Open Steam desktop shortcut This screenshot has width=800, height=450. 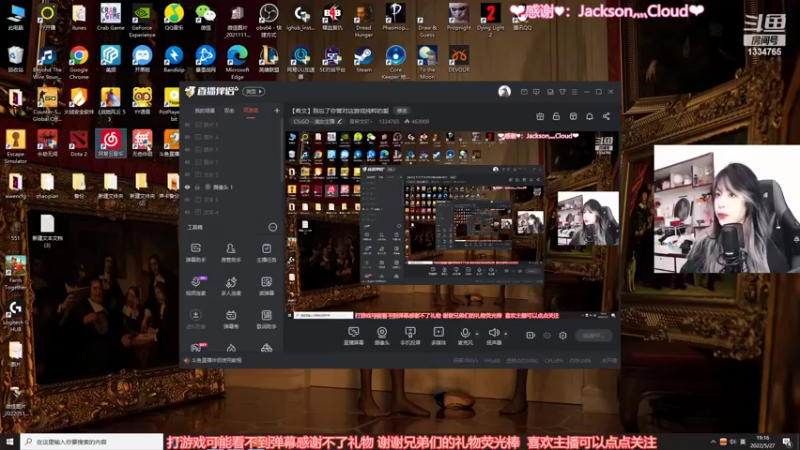point(364,59)
